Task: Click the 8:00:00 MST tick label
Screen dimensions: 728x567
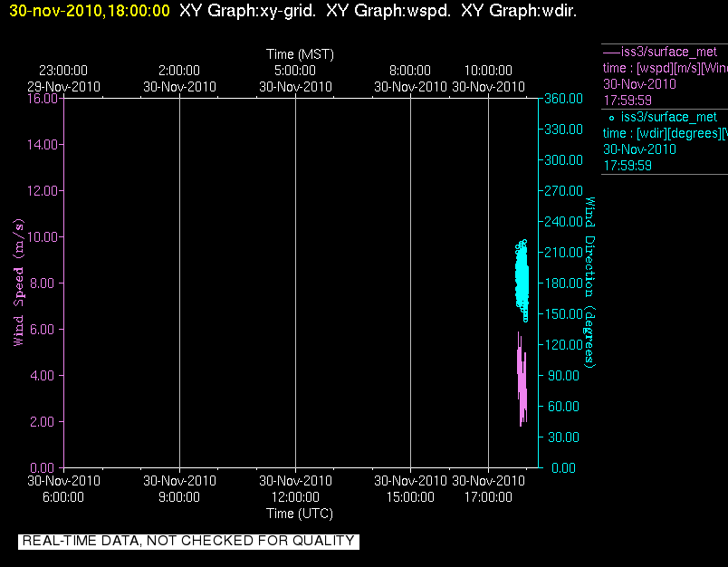Action: coord(410,71)
